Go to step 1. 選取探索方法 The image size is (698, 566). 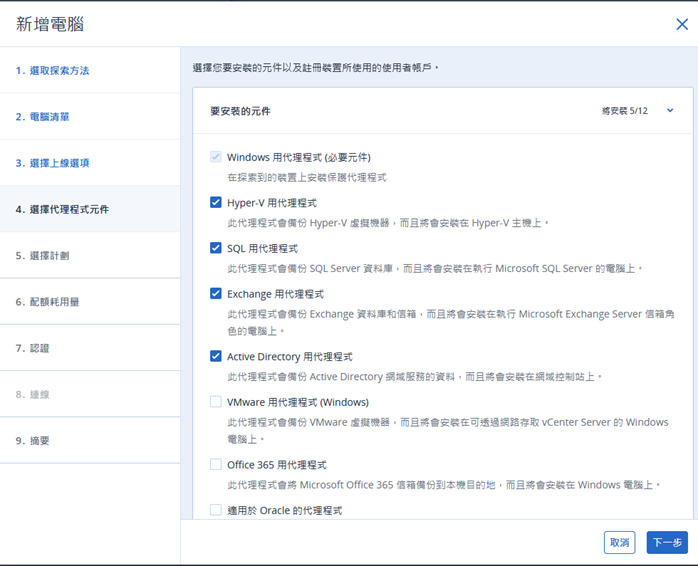tap(90, 70)
